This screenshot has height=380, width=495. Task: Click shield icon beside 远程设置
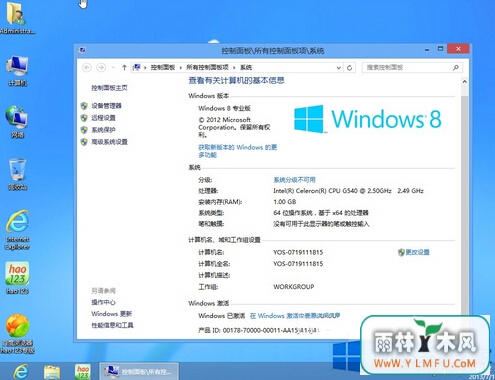[x=84, y=118]
